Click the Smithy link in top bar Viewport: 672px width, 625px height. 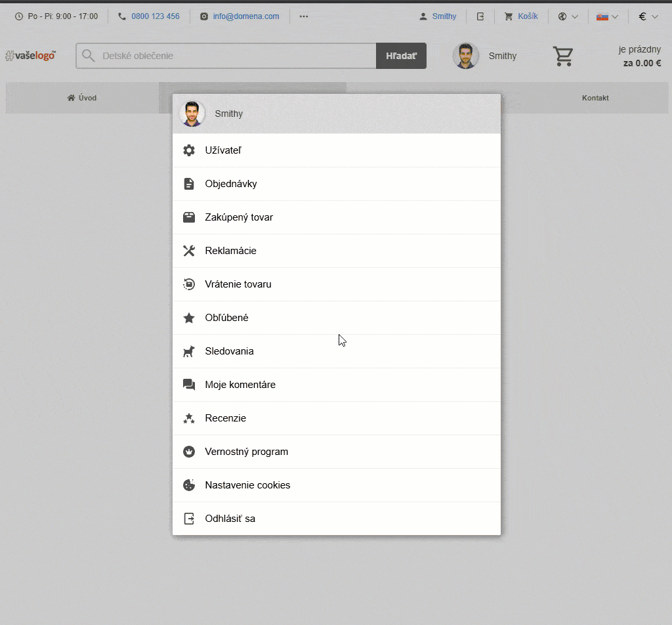tap(444, 16)
